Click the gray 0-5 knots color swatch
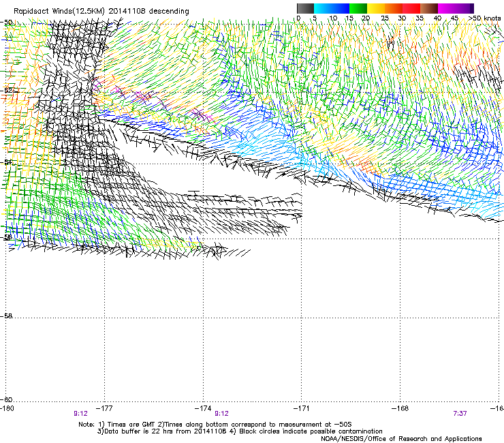 pos(305,8)
